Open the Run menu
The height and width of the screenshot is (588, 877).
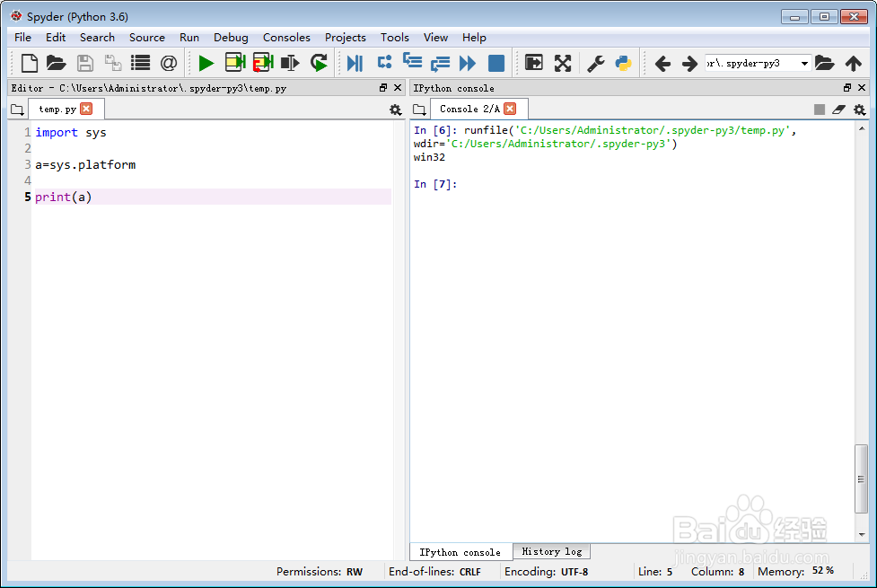click(x=189, y=38)
